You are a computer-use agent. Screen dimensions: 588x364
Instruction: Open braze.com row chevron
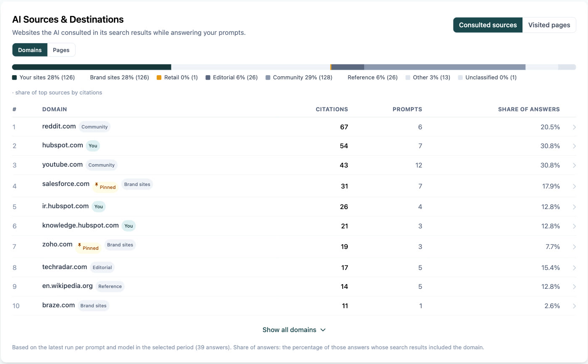click(x=574, y=306)
